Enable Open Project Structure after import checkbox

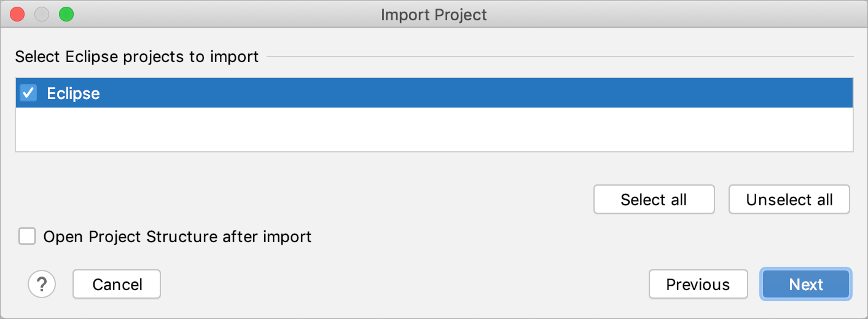(x=27, y=236)
